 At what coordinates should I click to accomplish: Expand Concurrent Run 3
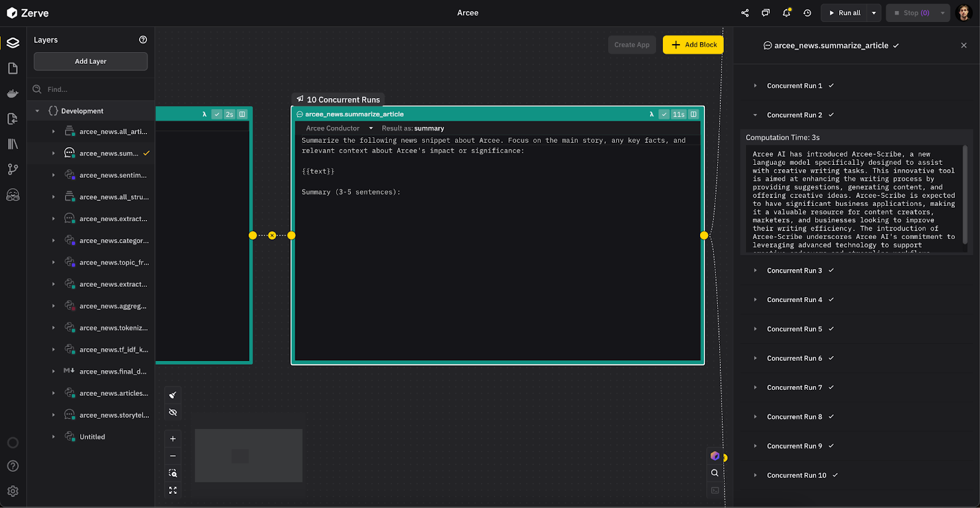(x=755, y=270)
